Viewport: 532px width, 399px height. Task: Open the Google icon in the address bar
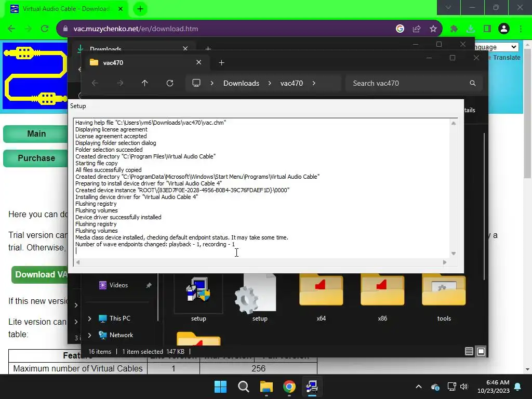400,29
